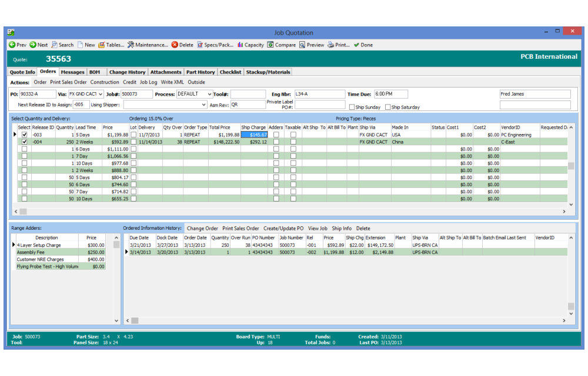588x376 pixels.
Task: Click the green Done checkmark
Action: (x=356, y=45)
